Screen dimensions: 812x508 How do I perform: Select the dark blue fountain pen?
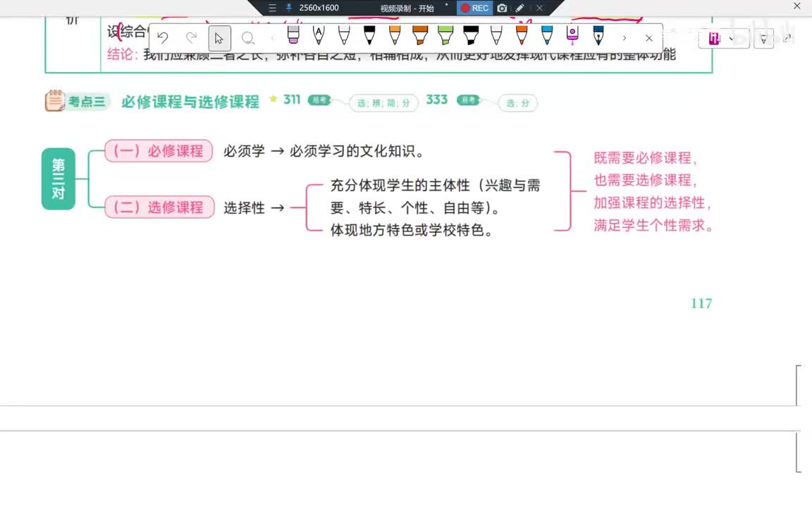click(598, 35)
